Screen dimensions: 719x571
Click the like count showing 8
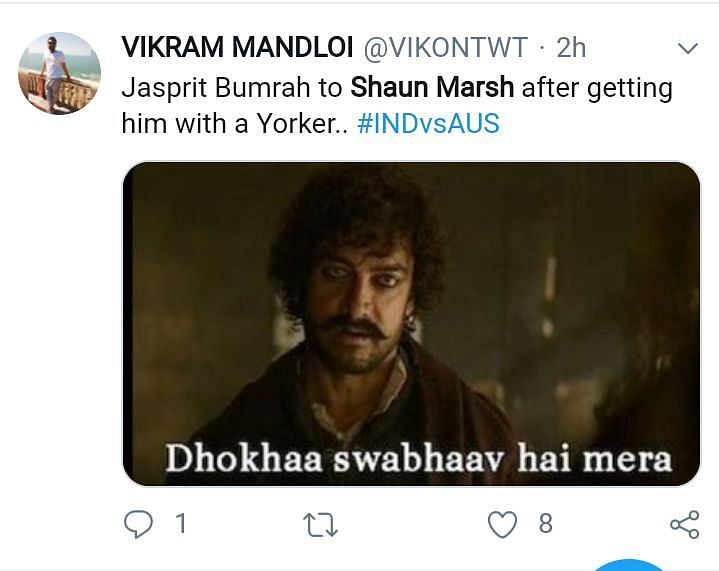(x=545, y=523)
